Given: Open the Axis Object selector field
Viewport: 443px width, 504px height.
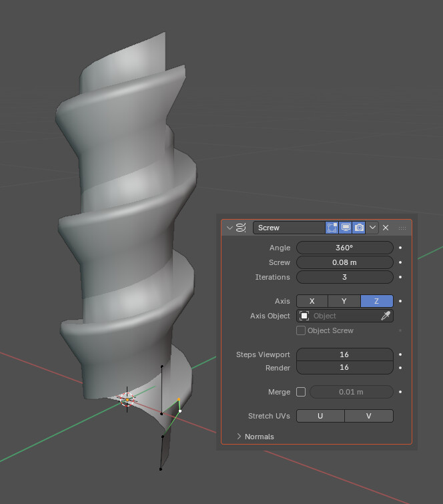Looking at the screenshot, I should (345, 316).
